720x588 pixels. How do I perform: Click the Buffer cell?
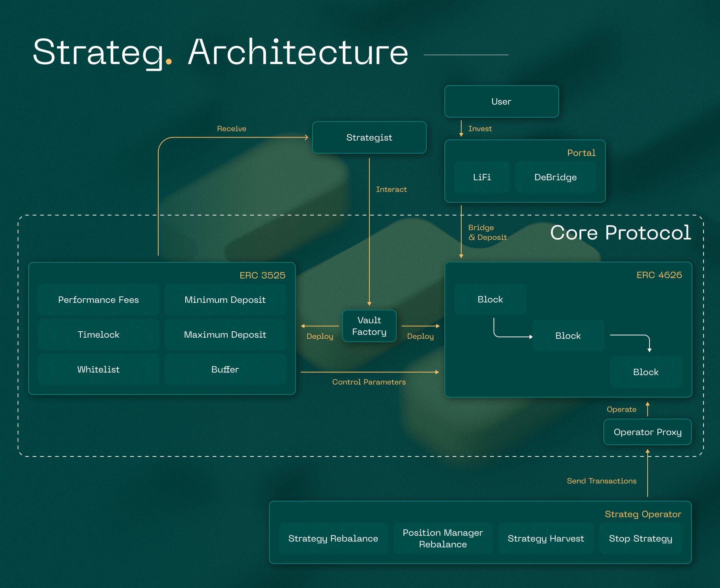point(225,370)
